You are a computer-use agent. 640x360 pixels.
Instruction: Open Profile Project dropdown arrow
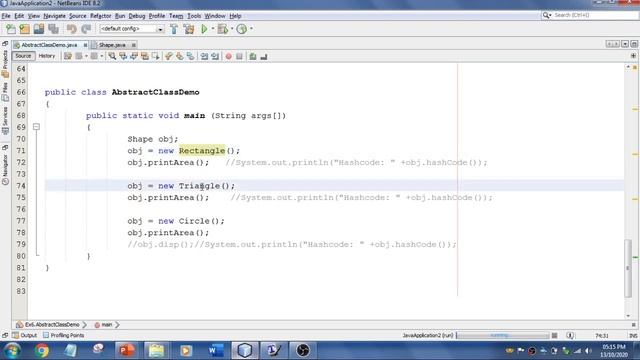point(251,29)
